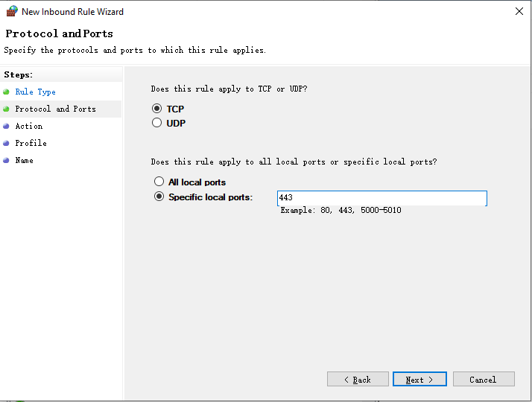Click the blue bullet beside Action step
Screen dimensions: 532x402
pos(6,126)
